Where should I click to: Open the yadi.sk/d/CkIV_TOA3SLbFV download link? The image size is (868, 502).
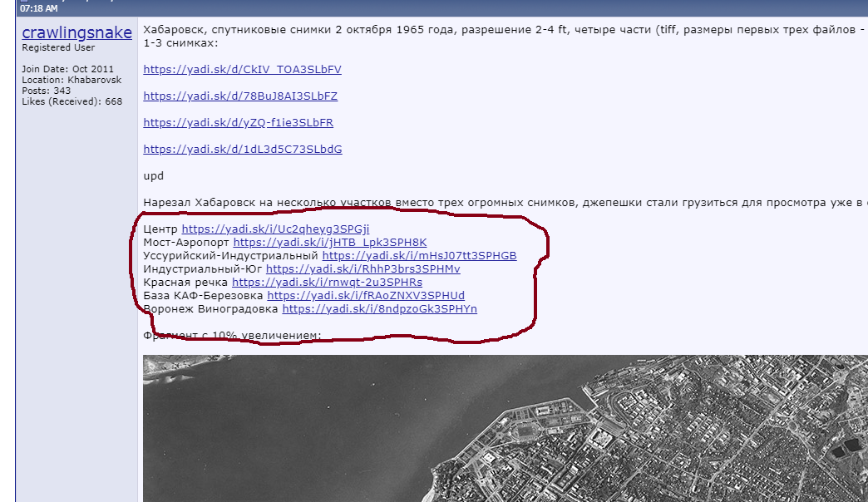[242, 70]
